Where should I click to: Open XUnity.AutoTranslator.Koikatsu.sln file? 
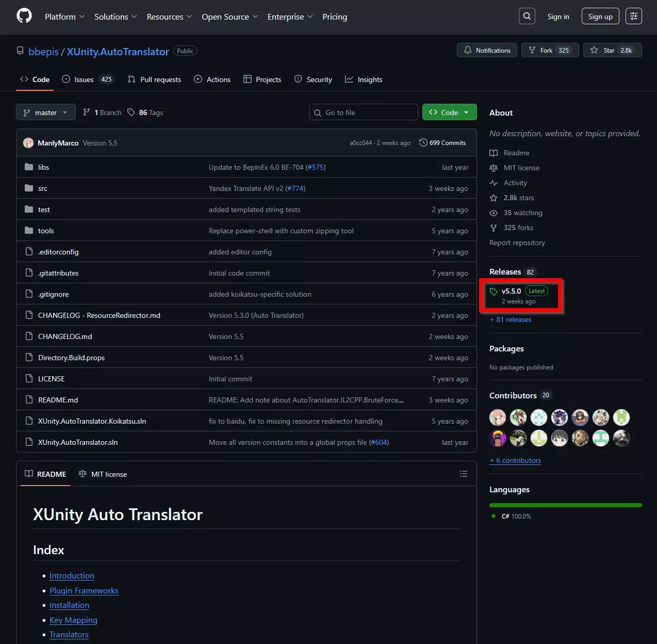pos(92,421)
